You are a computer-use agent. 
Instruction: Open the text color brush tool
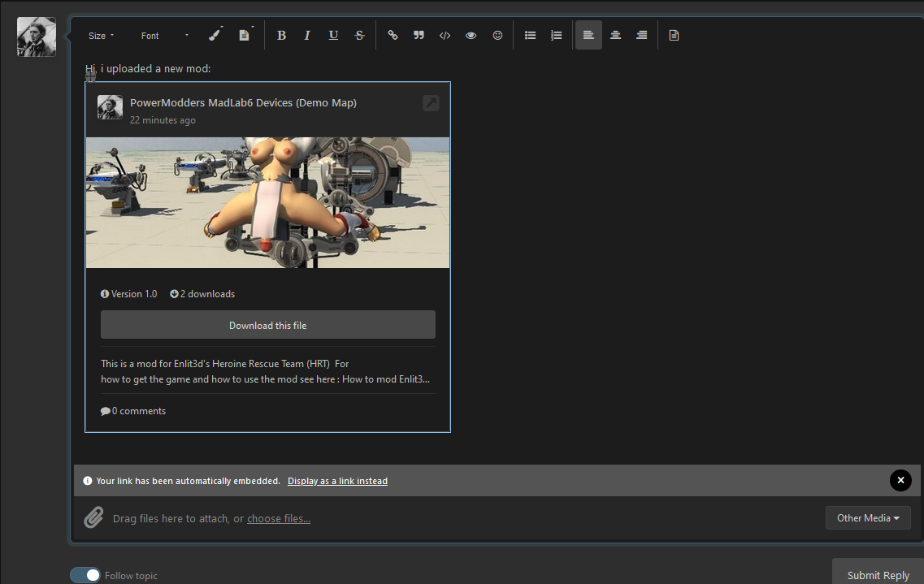(x=215, y=35)
